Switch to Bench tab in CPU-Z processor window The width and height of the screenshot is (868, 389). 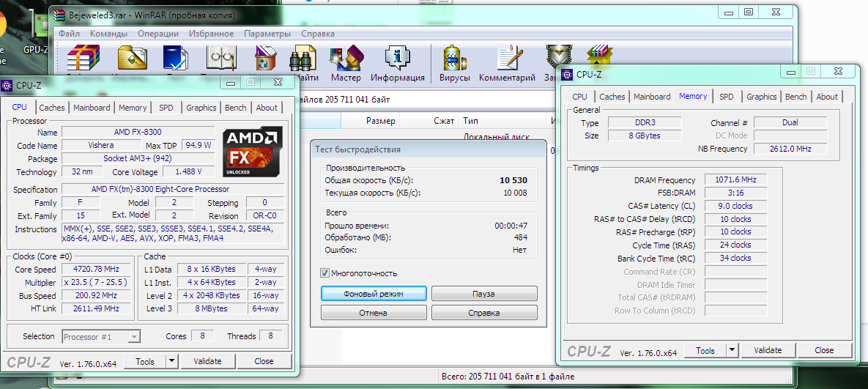click(x=236, y=108)
